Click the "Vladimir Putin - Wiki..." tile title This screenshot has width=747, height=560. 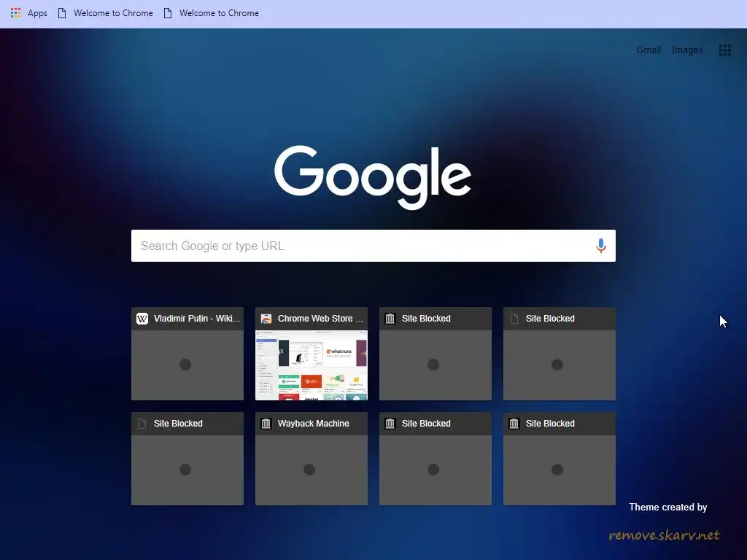coord(197,319)
